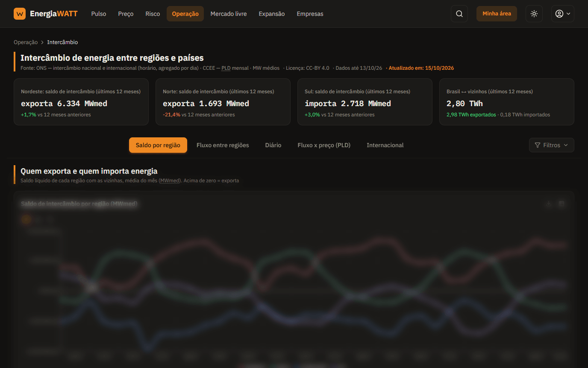Click the Norte "exporta 1.693 MWmed" value
The height and width of the screenshot is (368, 588).
click(x=206, y=104)
